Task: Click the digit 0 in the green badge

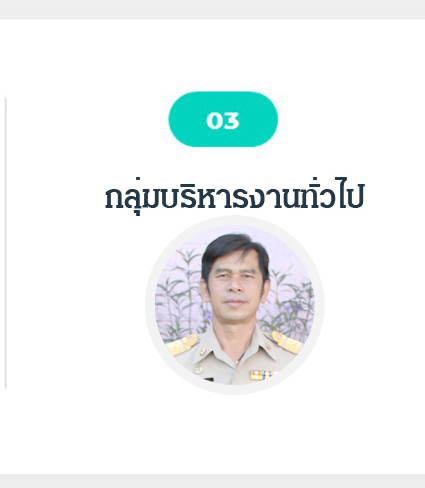Action: click(214, 120)
